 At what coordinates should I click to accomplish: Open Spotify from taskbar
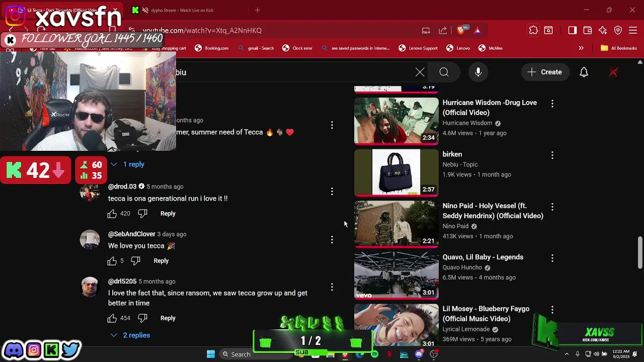pos(375,354)
